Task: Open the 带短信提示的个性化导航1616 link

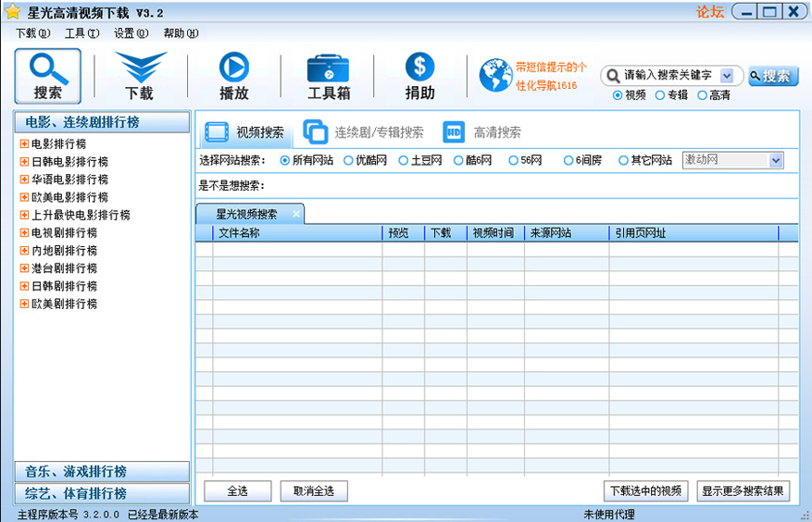Action: point(551,76)
